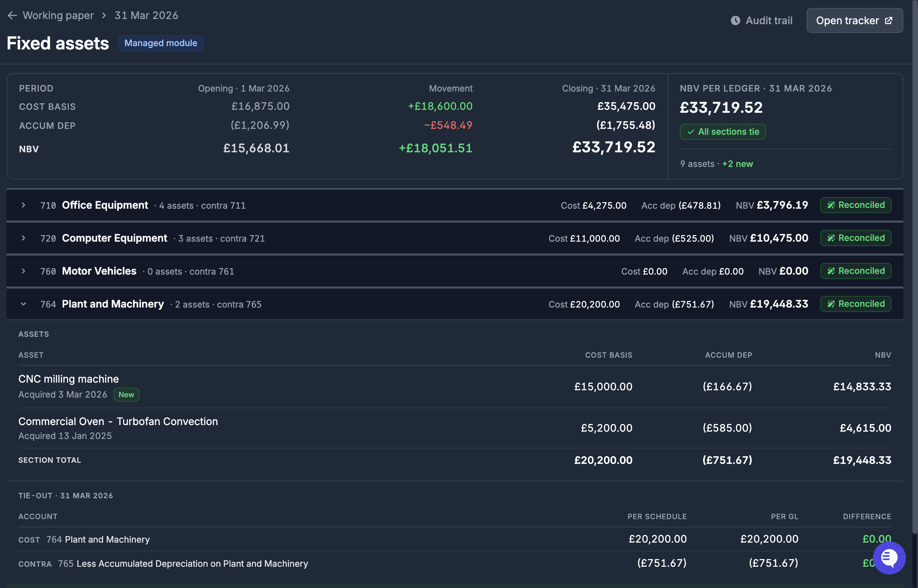This screenshot has height=588, width=918.
Task: Open the Audit trail
Action: (x=761, y=21)
